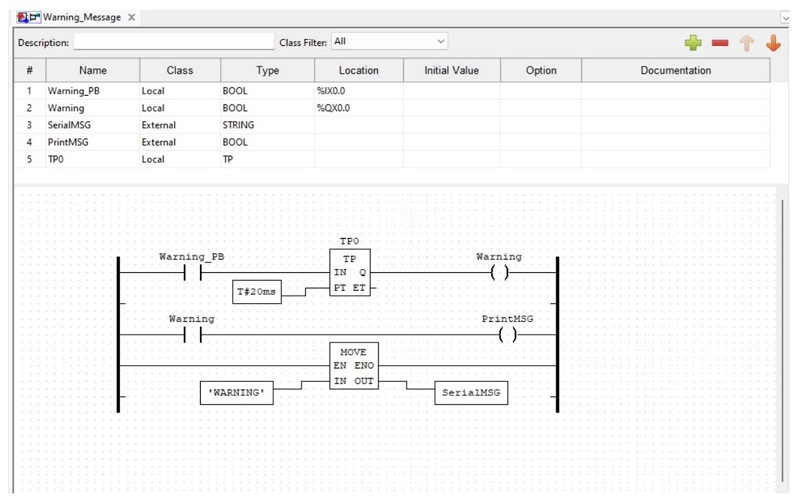Select the right power rail
800x499 pixels.
[x=557, y=335]
